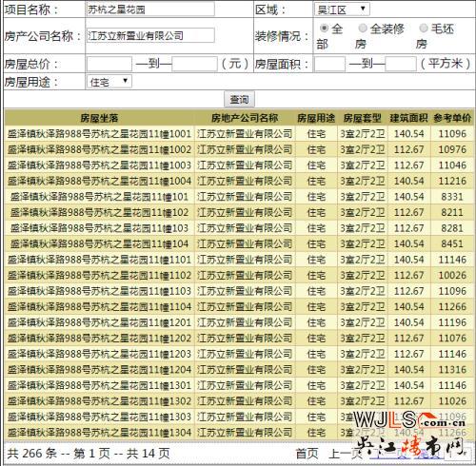Screen dimensions: 476x466
Task: Click the price 11316 in row 1204
Action: (452, 370)
